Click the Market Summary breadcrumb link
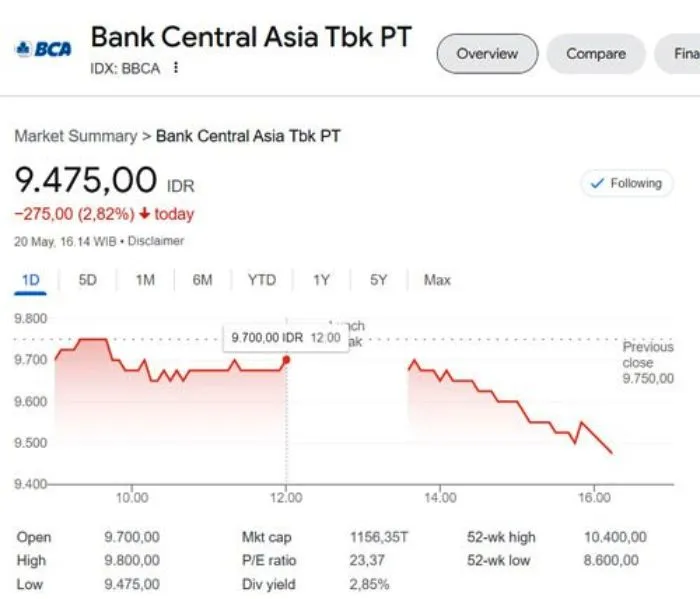The width and height of the screenshot is (700, 599). click(75, 136)
